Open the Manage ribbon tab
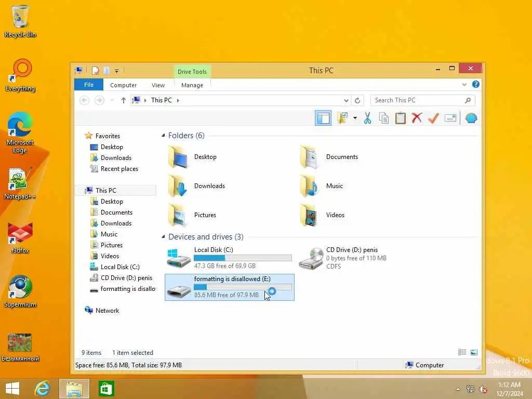The image size is (532, 399). [x=192, y=85]
